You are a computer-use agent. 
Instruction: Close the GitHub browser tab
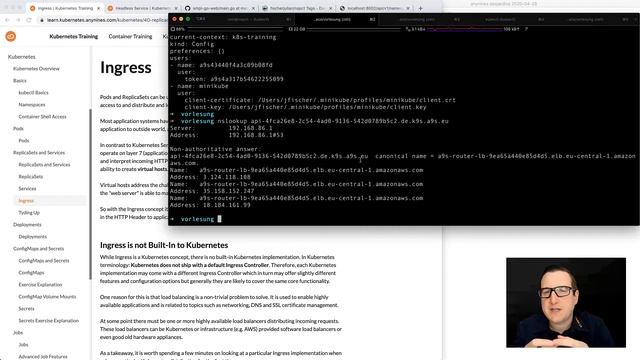click(x=253, y=8)
